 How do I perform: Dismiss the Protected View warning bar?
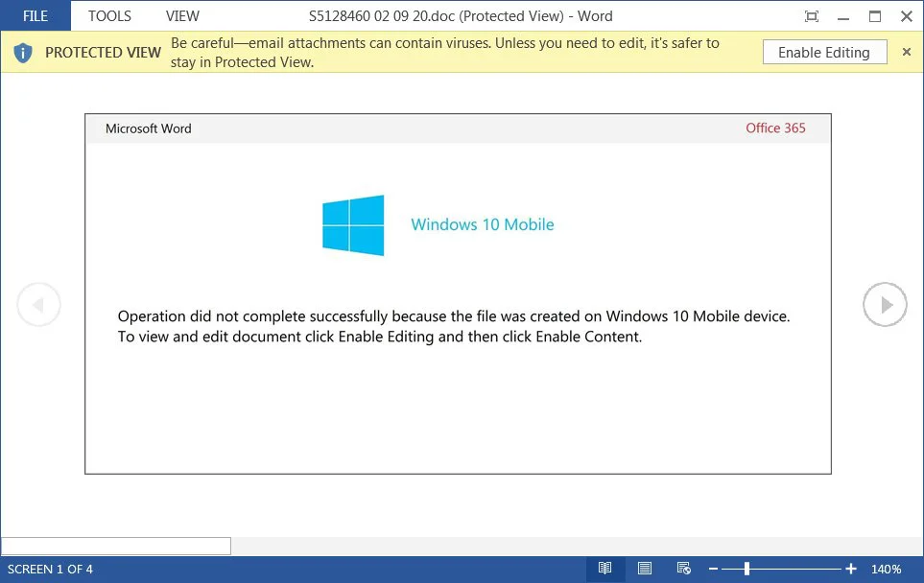point(907,52)
